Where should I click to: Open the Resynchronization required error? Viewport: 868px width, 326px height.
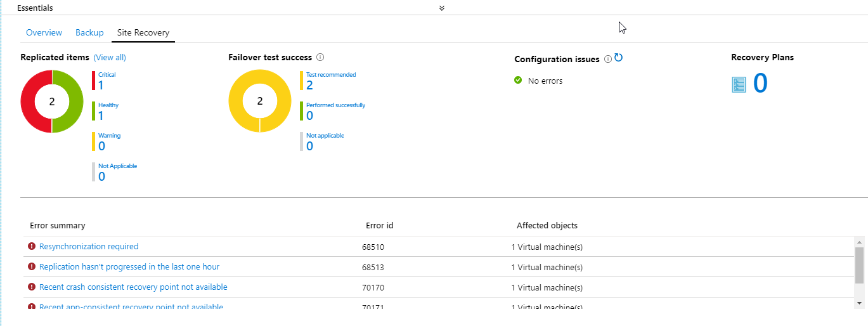pyautogui.click(x=89, y=247)
